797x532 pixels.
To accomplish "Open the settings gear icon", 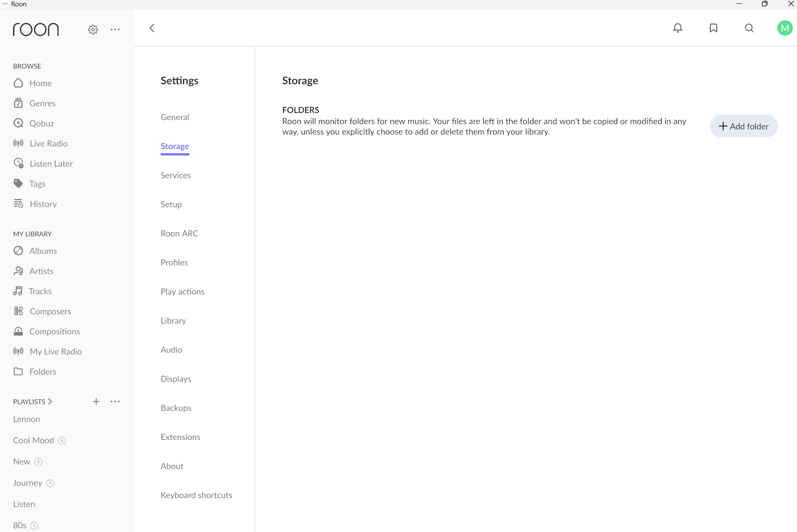I will pyautogui.click(x=93, y=29).
